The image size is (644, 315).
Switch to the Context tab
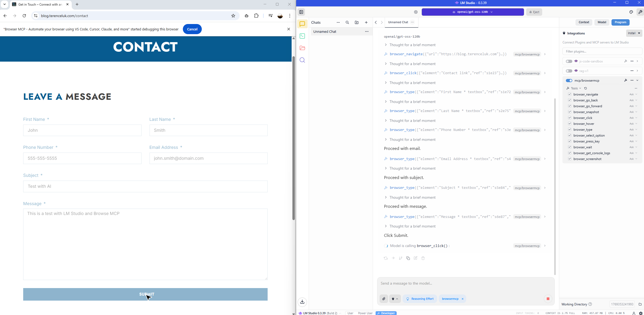[x=584, y=22]
